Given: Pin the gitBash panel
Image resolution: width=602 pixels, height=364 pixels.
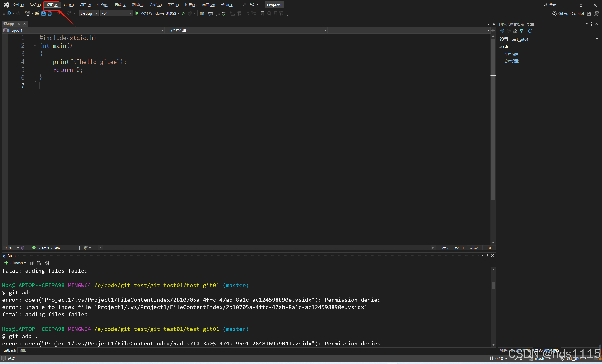Looking at the screenshot, I should (487, 256).
